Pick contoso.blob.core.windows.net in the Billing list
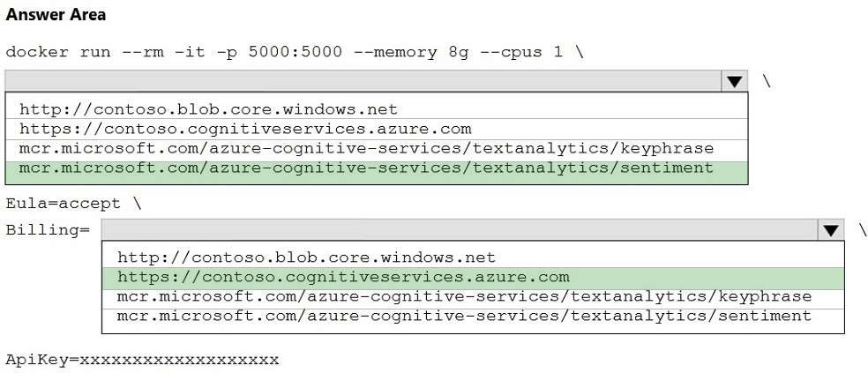This screenshot has height=373, width=868. point(306,258)
